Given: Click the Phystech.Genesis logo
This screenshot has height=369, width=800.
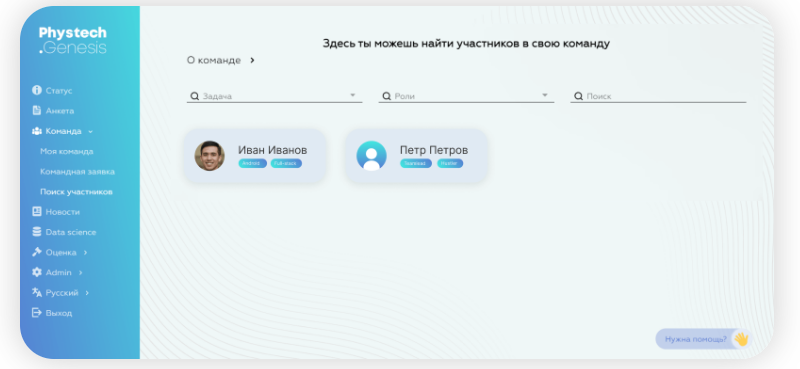Looking at the screenshot, I should coord(72,40).
